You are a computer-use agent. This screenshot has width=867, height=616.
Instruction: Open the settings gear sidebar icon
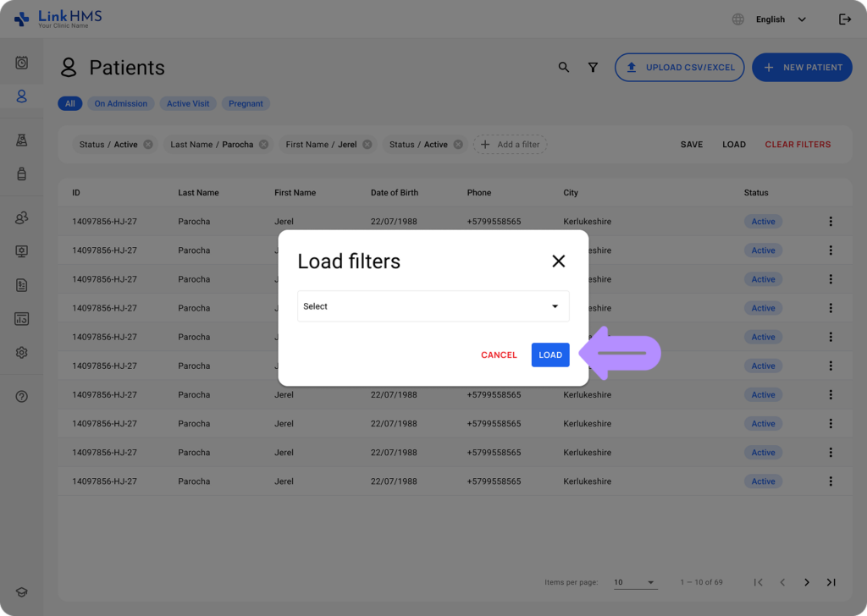coord(22,353)
